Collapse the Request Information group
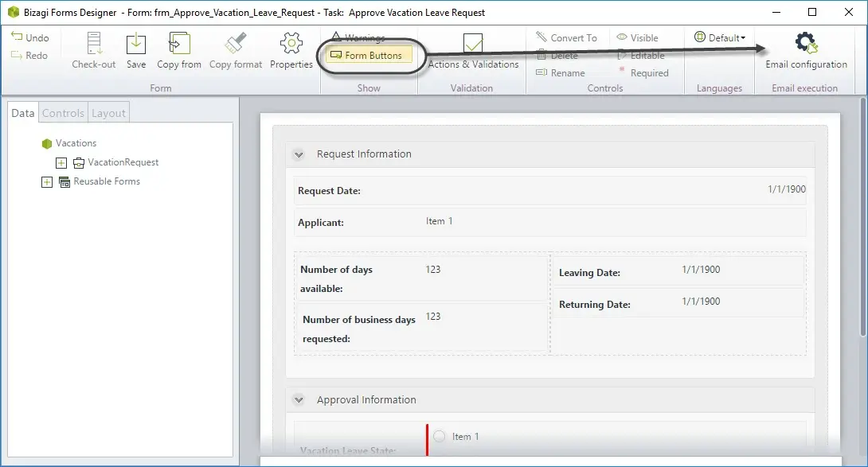Image resolution: width=868 pixels, height=467 pixels. [x=299, y=154]
